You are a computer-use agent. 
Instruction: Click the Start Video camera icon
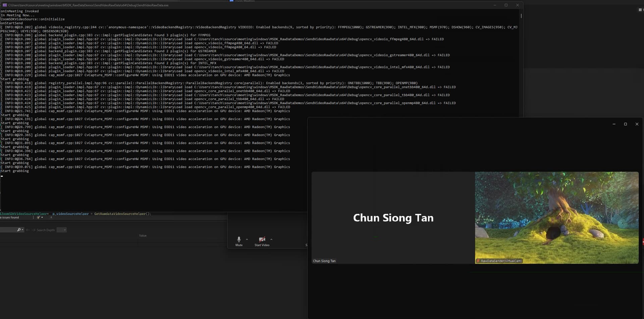click(x=262, y=239)
